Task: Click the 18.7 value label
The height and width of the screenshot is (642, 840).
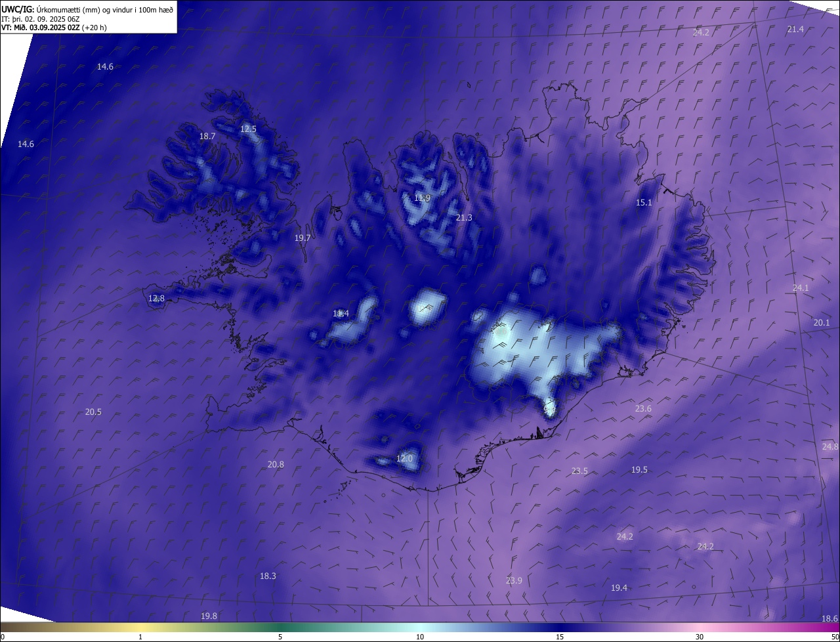Action: [207, 137]
